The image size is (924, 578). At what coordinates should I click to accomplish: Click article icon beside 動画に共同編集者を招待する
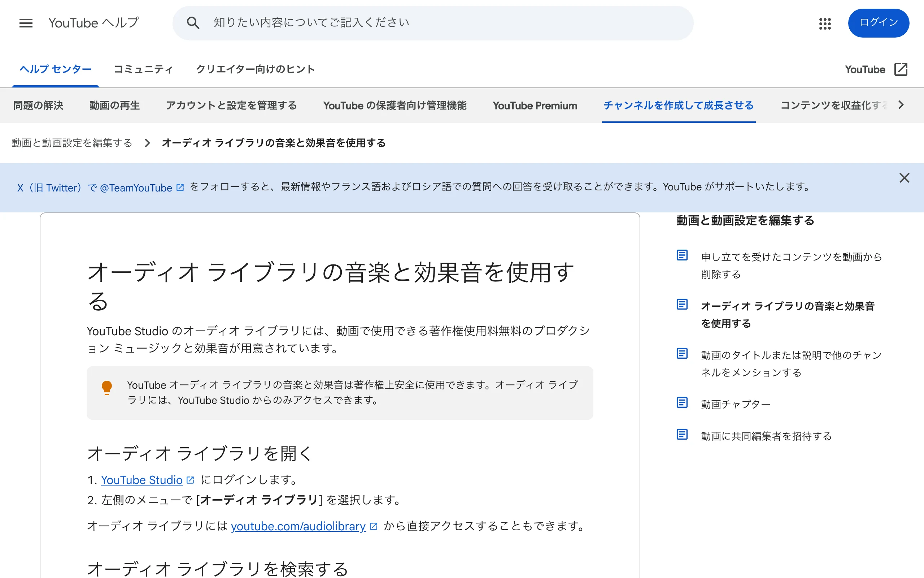tap(682, 434)
